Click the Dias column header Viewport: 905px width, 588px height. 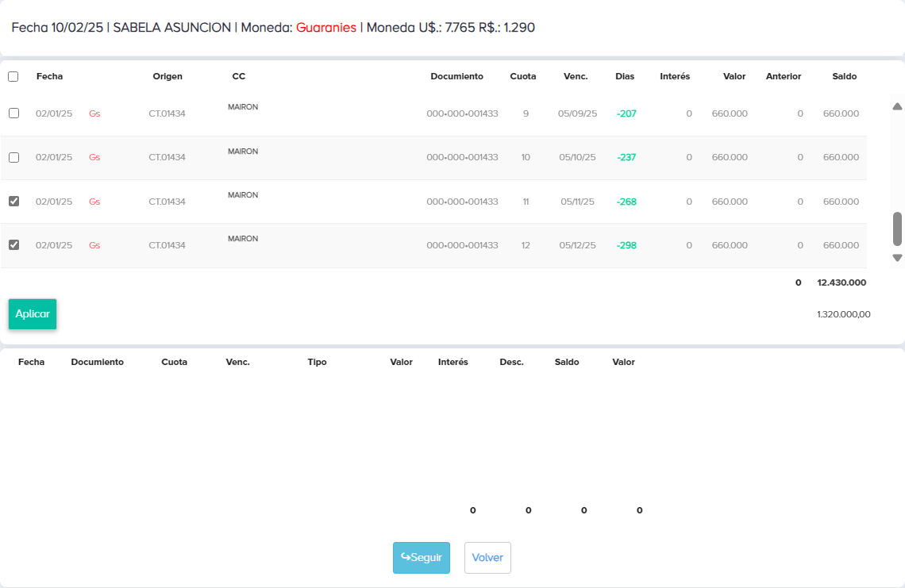(x=625, y=76)
